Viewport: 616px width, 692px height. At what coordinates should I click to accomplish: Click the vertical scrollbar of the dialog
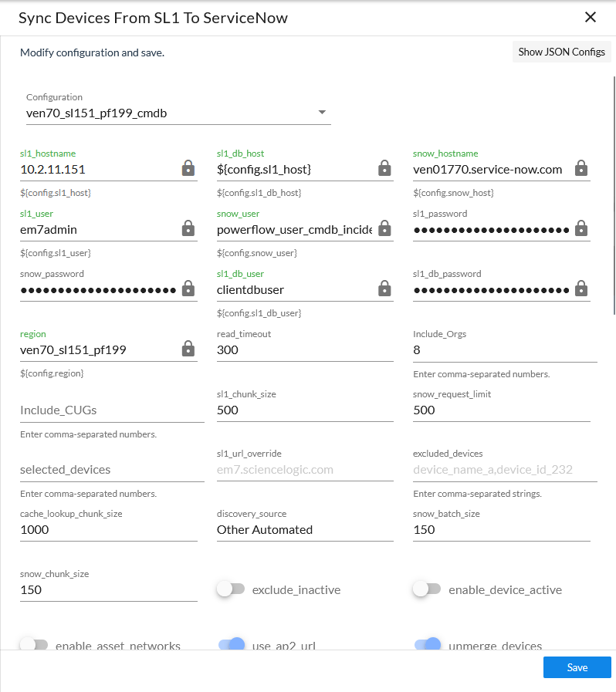click(x=614, y=193)
